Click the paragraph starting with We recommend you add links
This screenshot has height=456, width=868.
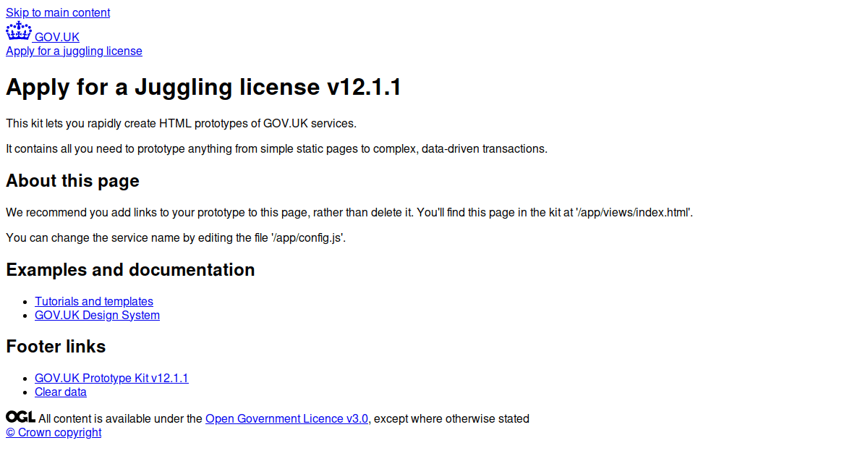[x=349, y=212]
